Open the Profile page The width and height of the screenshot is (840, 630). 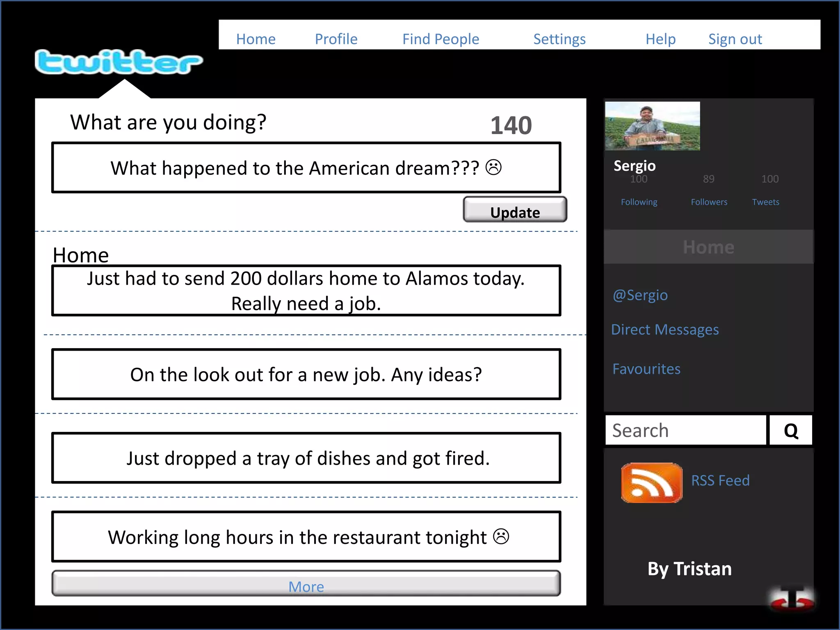pos(336,39)
